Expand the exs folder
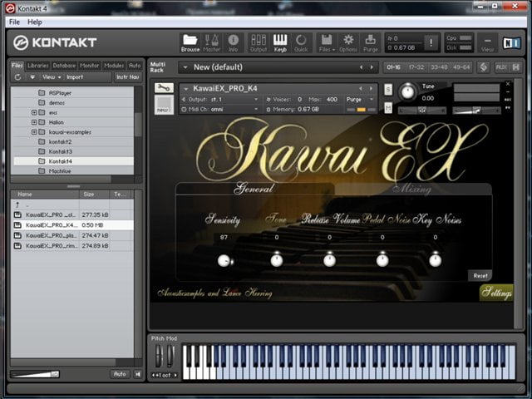This screenshot has width=532, height=399. 34,112
